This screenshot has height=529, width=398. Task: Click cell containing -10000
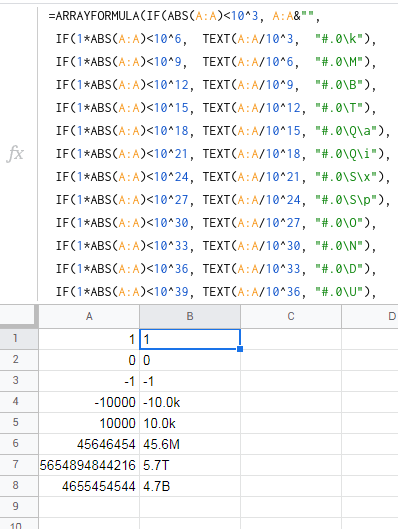pyautogui.click(x=89, y=402)
